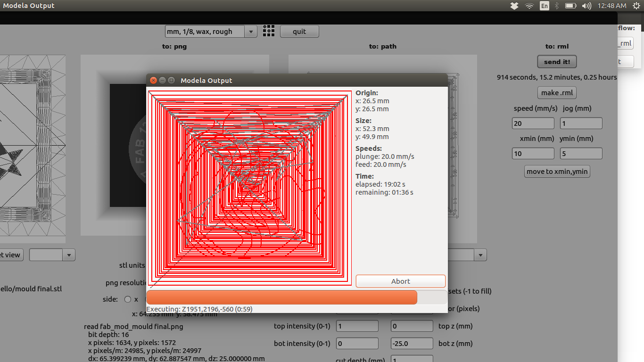Click the 'send it!' button
The width and height of the screenshot is (644, 362).
557,62
